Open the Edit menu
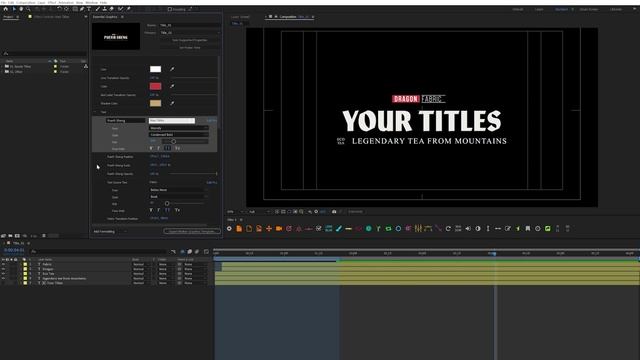640x360 pixels. pos(11,2)
